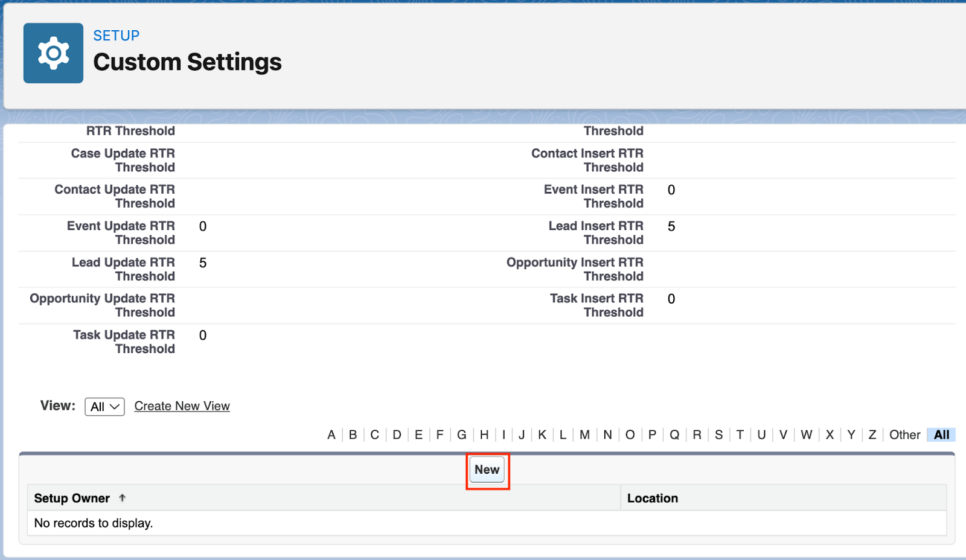Click the 'View:' label

click(x=58, y=406)
